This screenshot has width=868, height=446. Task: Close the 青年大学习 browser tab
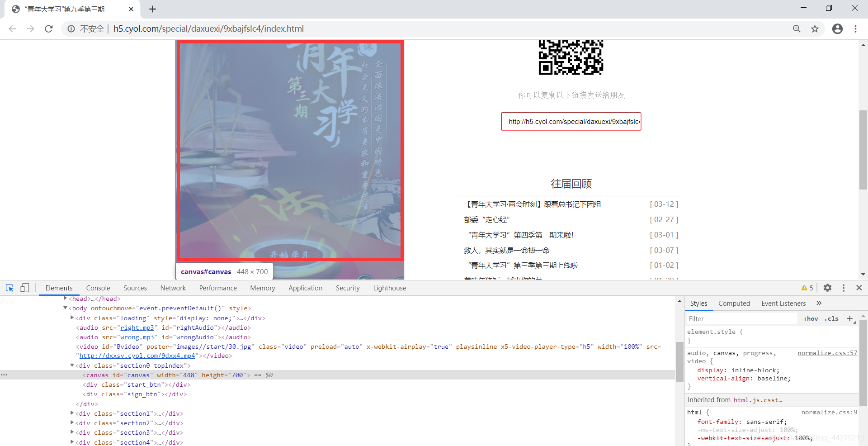click(x=131, y=9)
